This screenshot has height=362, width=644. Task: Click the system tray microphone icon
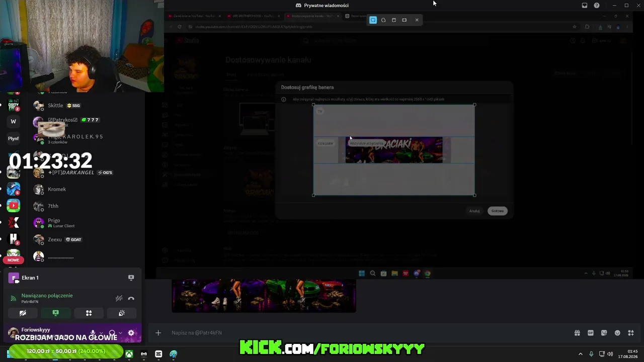(591, 354)
